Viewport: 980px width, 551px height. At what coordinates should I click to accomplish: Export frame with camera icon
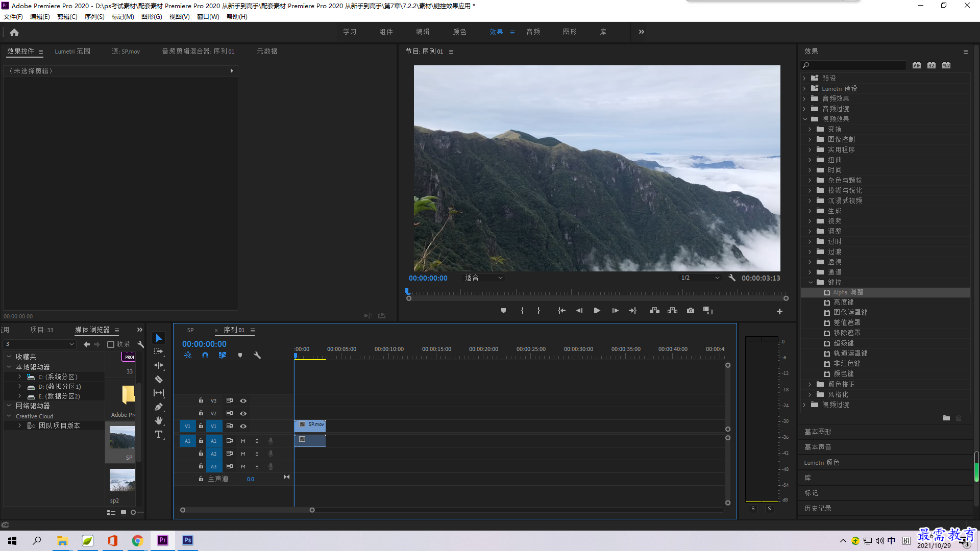click(x=691, y=311)
